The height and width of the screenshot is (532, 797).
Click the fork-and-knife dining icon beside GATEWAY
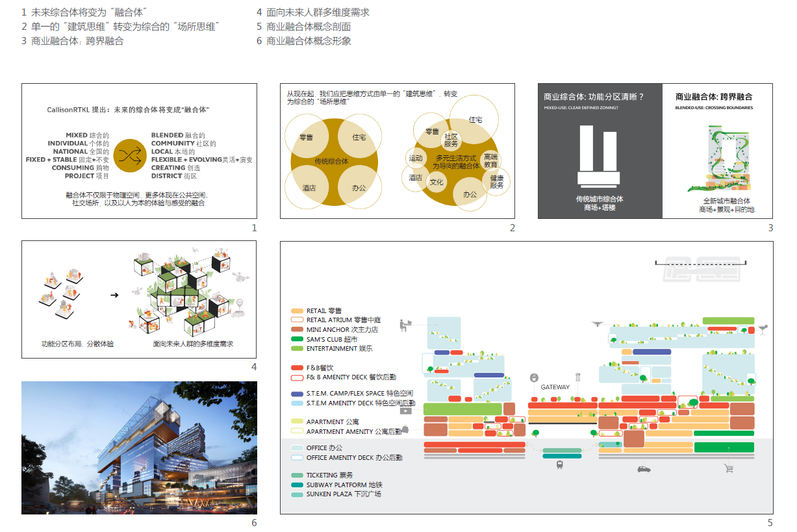click(577, 377)
